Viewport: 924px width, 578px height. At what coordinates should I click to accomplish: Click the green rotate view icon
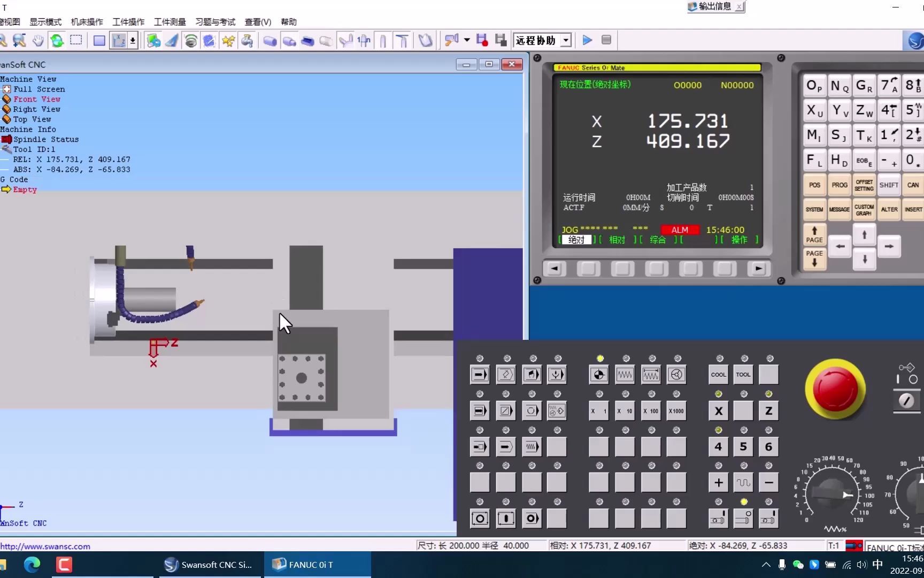(x=57, y=40)
